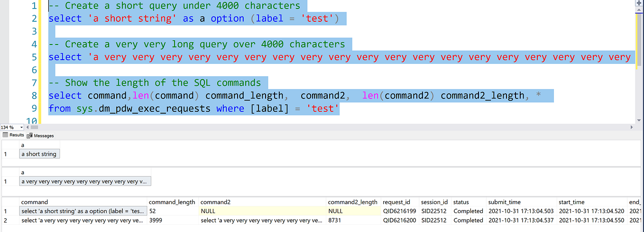Click the status column header
The height and width of the screenshot is (232, 644).
point(468,202)
